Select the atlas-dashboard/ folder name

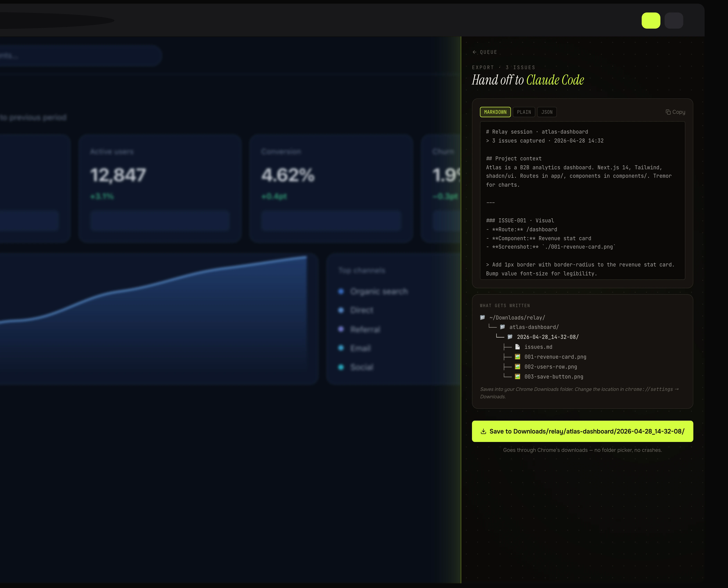tap(534, 327)
